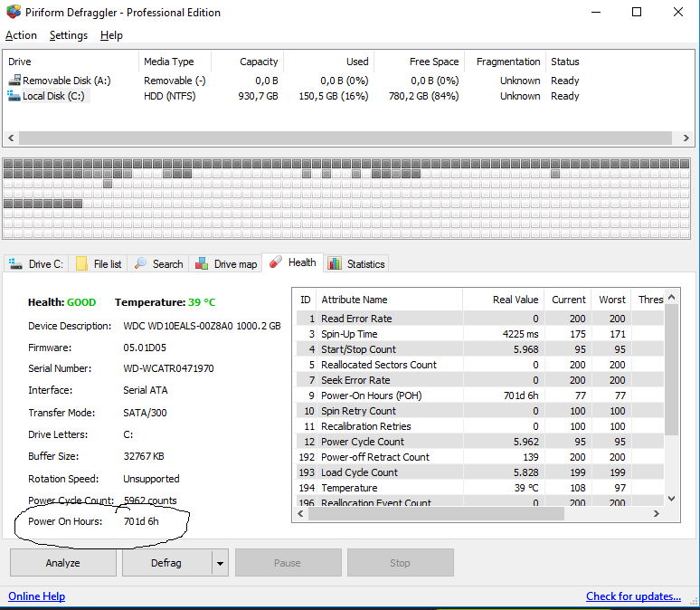This screenshot has height=610, width=700.
Task: Select the Load Cycle Count row
Action: [480, 472]
